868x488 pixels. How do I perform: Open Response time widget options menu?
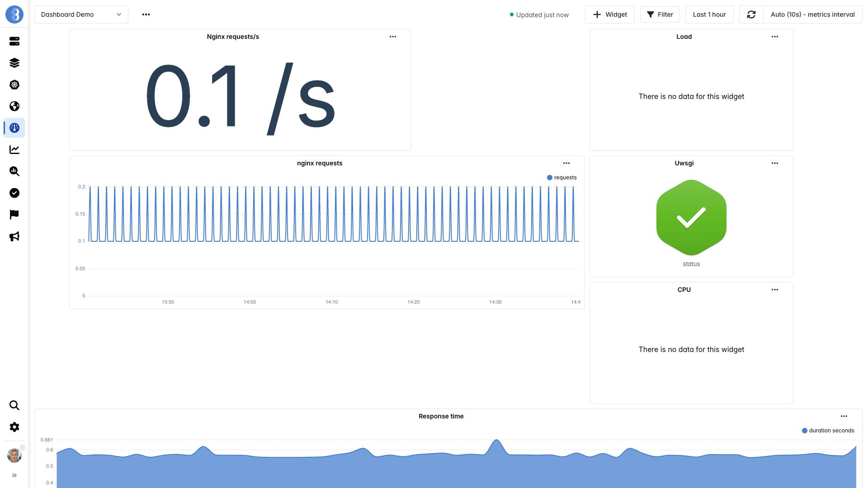click(x=844, y=416)
